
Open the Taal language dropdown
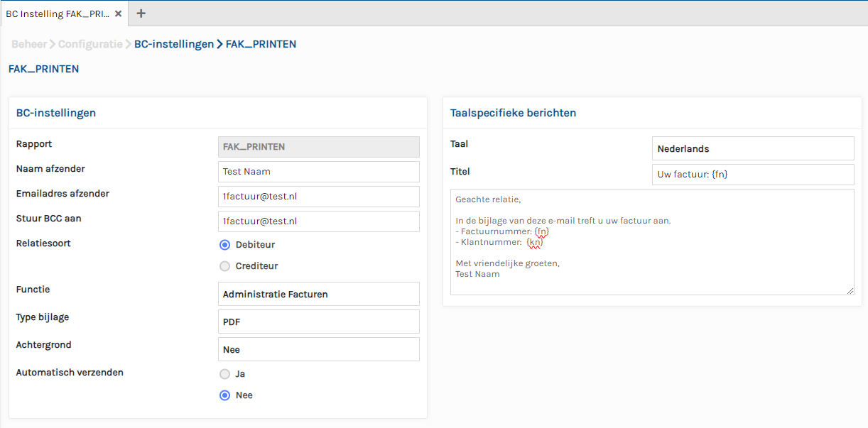coord(752,148)
